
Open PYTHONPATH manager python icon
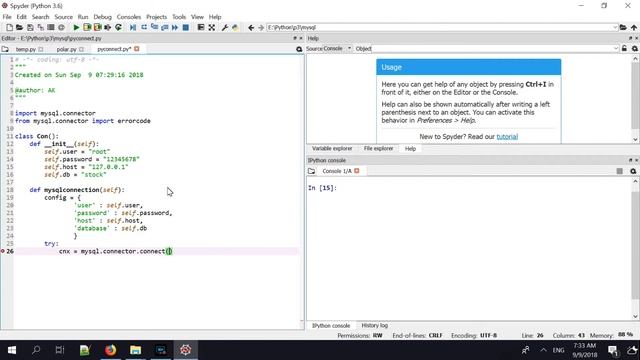[235, 27]
